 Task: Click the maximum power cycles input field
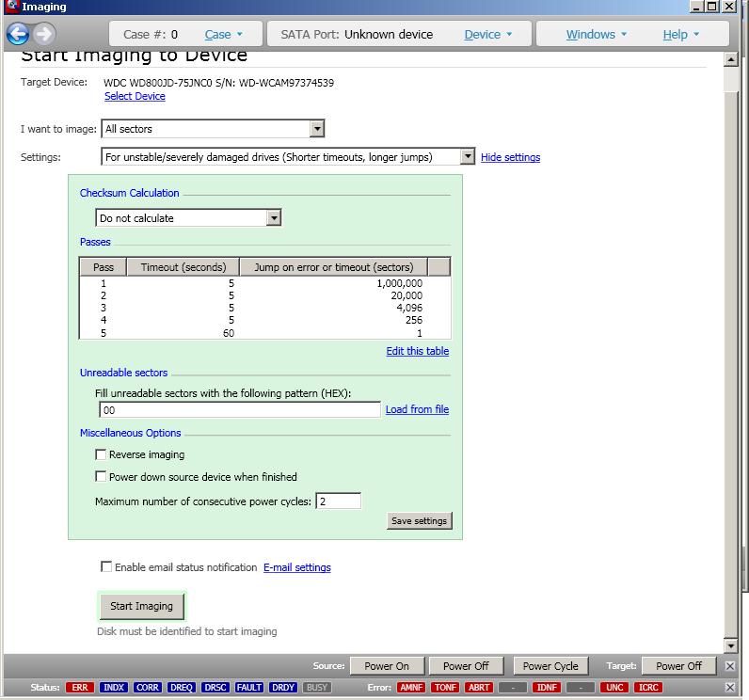pos(338,501)
